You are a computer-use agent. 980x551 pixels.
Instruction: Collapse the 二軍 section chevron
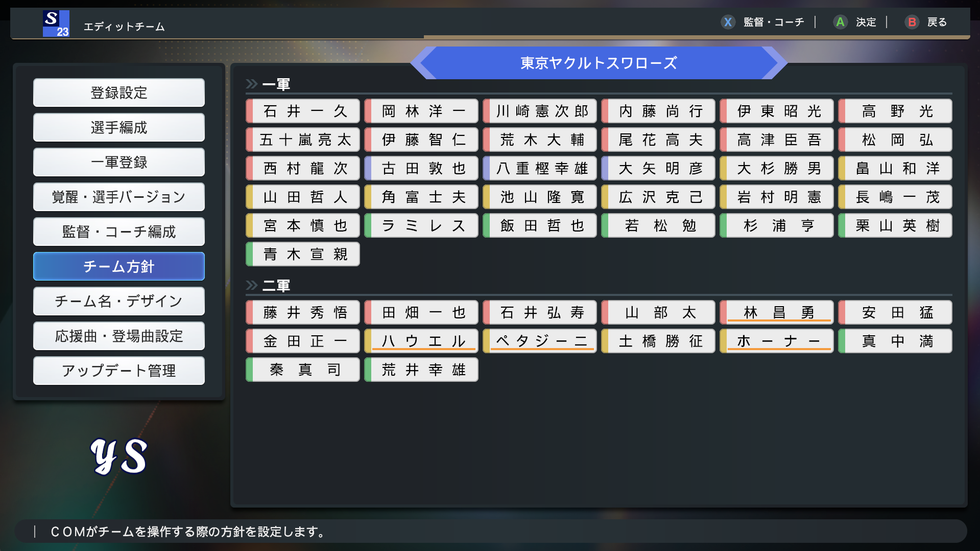point(251,285)
